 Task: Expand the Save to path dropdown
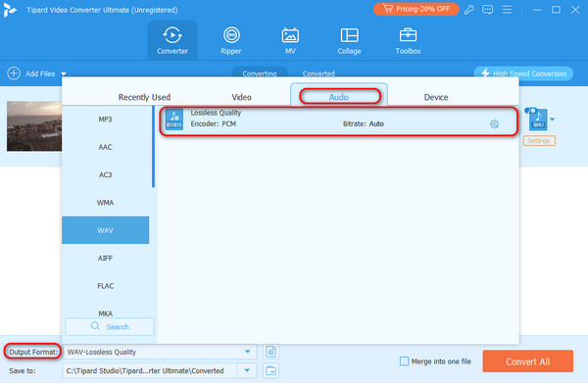pos(247,370)
